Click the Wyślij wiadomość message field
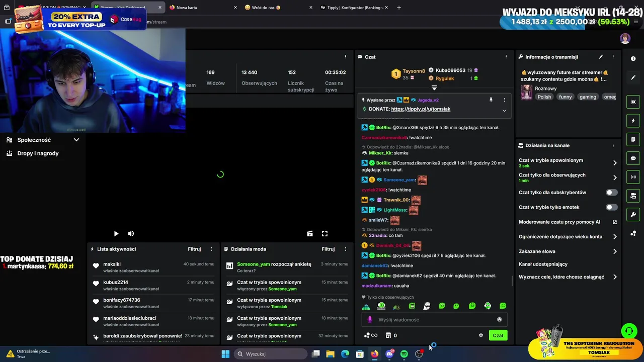Image resolution: width=644 pixels, height=362 pixels. pyautogui.click(x=434, y=319)
